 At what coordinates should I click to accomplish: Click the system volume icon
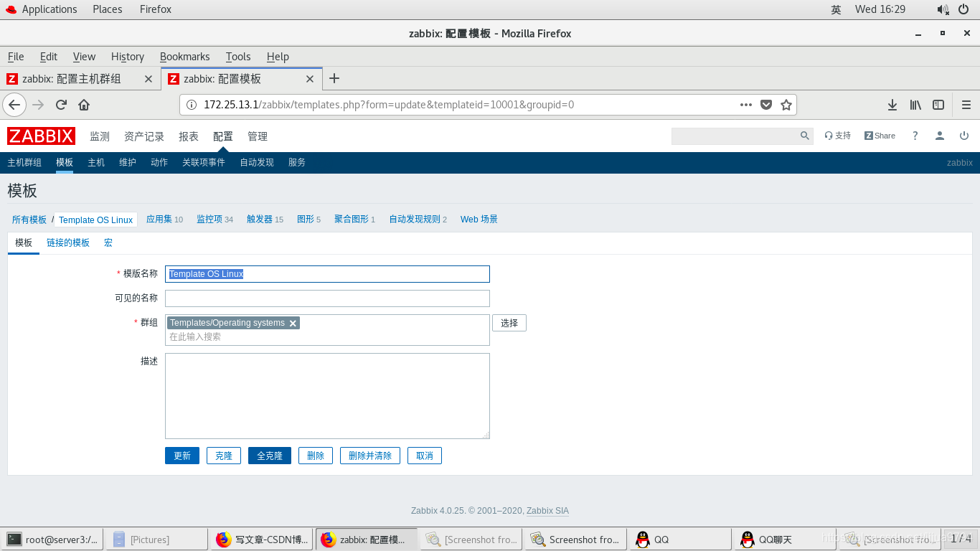pos(943,9)
